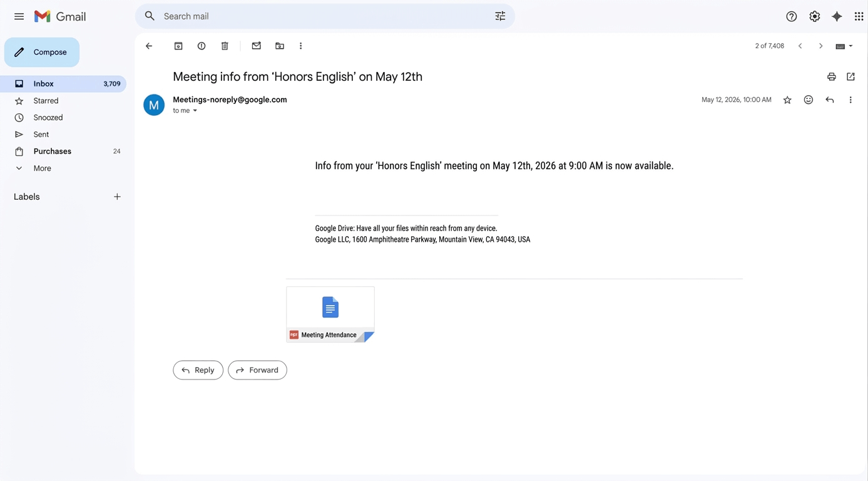Screen dimensions: 868x481
Task: Delete this email with trash icon
Action: (x=225, y=46)
